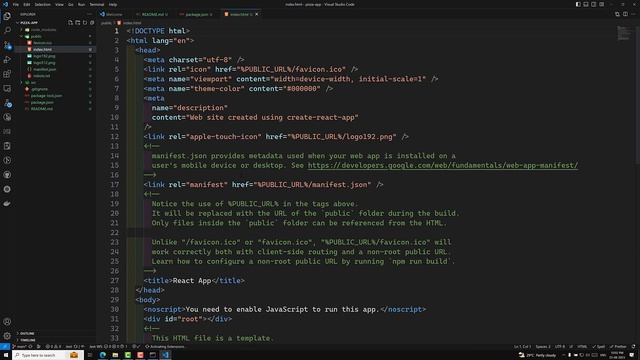Open the HTML language mode selector
This screenshot has width=640, height=360.
(x=582, y=347)
